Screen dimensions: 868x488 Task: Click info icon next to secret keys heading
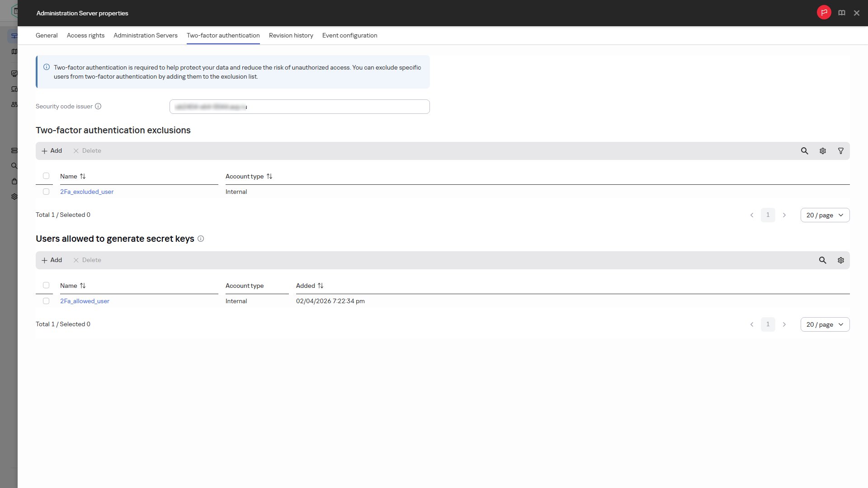(x=201, y=239)
